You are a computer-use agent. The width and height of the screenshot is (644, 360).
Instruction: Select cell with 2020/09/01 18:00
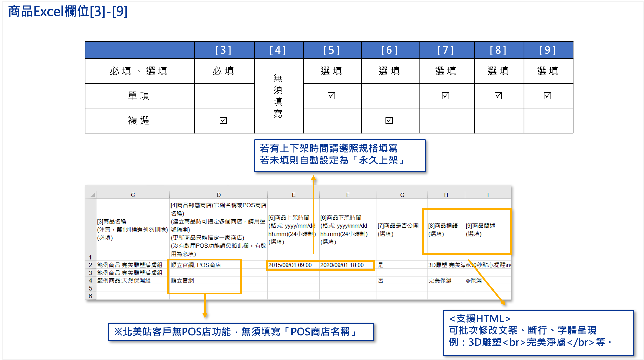coord(342,265)
